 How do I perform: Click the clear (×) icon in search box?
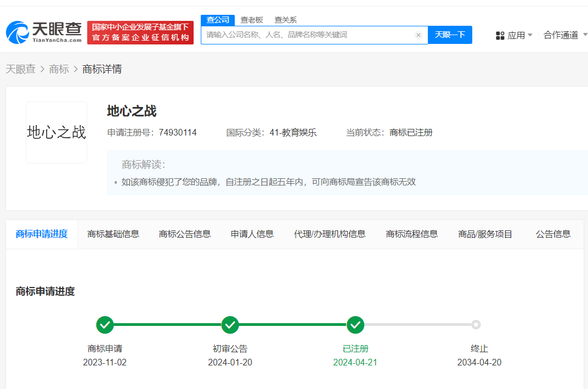click(419, 35)
